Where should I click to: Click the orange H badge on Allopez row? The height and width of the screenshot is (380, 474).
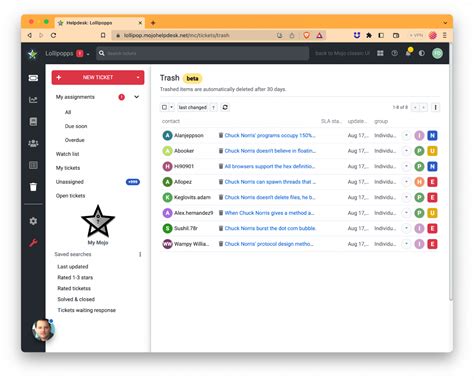[419, 182]
